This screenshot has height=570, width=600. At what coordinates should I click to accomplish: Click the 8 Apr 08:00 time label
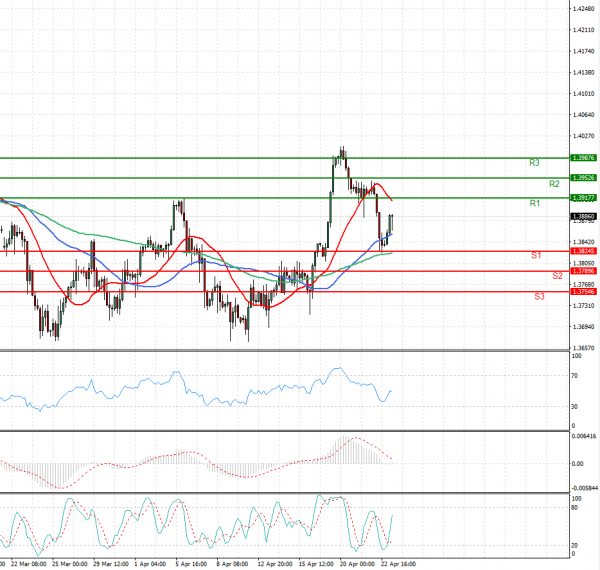[232, 564]
